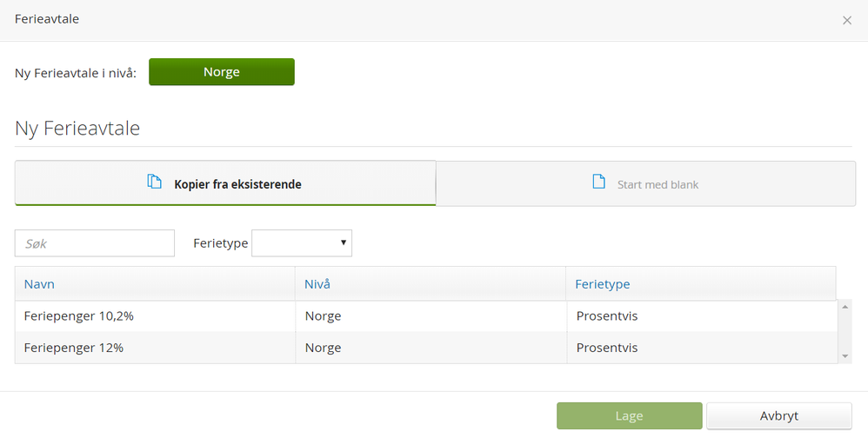Switch to the Kopier fra eksisterende tab
The image size is (868, 438).
point(225,183)
